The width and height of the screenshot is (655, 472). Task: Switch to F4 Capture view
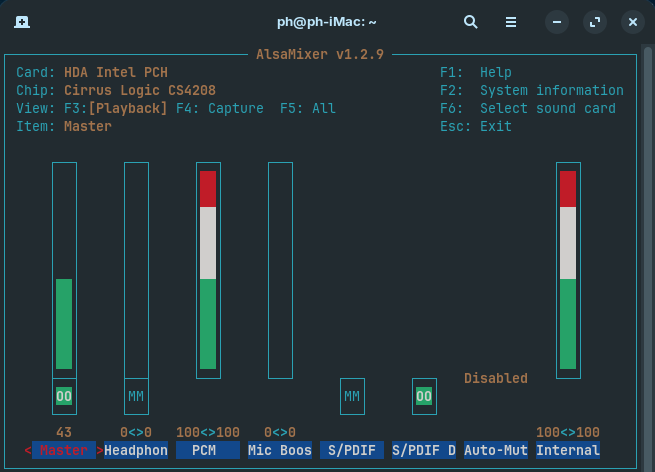[x=220, y=109]
